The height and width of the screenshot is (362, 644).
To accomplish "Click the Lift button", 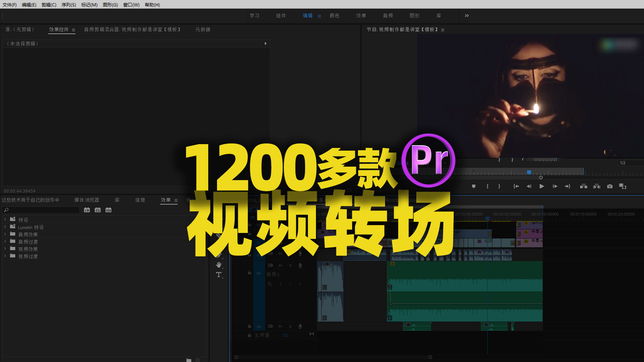I will coord(584,186).
